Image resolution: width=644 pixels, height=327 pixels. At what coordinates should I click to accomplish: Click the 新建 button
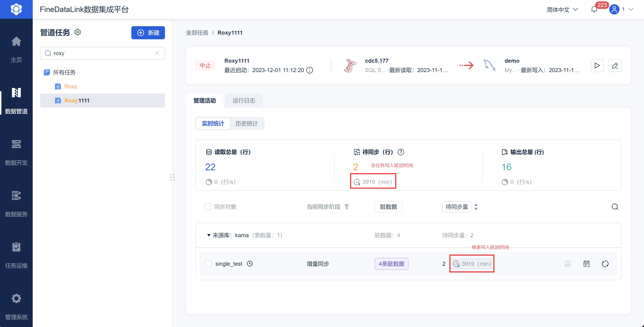(x=148, y=33)
